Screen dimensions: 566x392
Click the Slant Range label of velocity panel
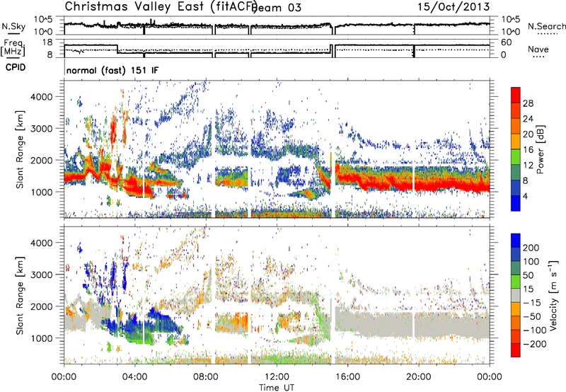20,295
